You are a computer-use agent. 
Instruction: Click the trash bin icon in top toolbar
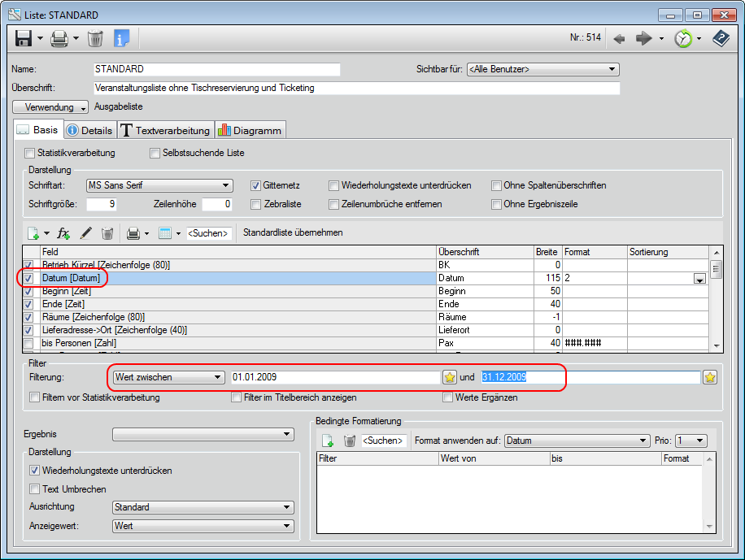click(x=95, y=38)
